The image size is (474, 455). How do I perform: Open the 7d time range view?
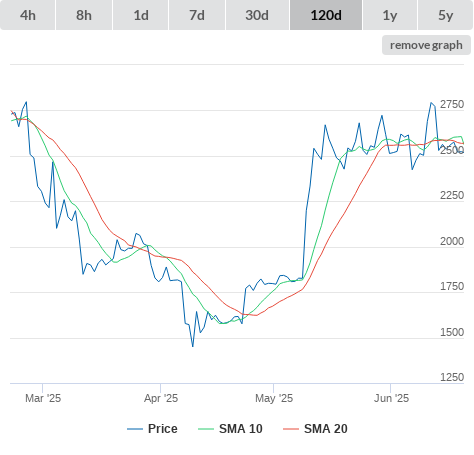(197, 15)
